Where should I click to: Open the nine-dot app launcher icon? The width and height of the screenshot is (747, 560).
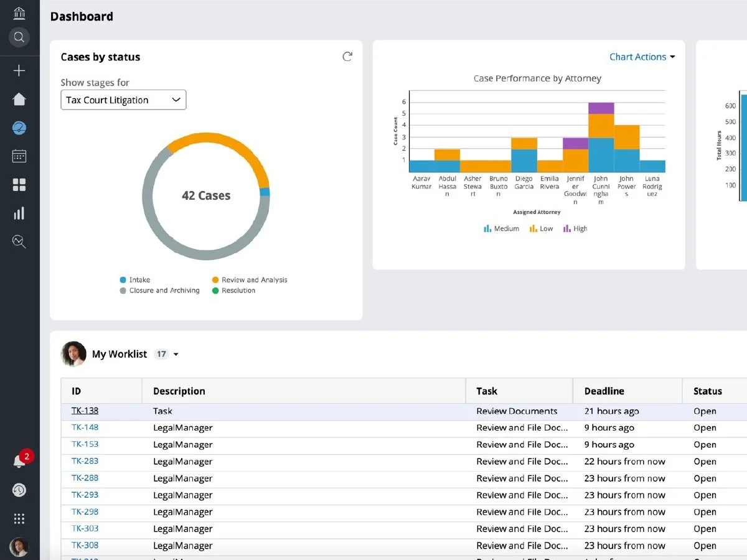click(19, 519)
